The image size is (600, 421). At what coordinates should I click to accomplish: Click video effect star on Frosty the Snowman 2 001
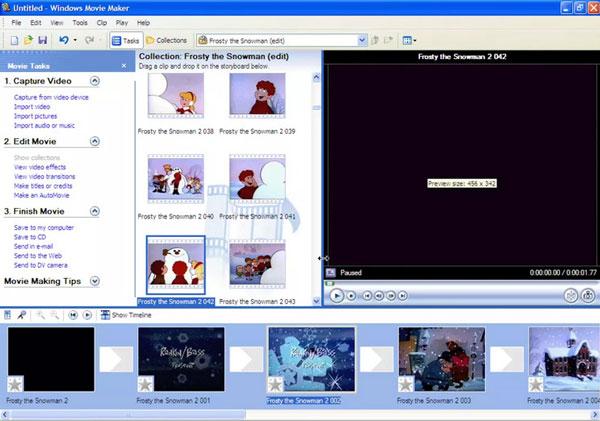(x=145, y=384)
